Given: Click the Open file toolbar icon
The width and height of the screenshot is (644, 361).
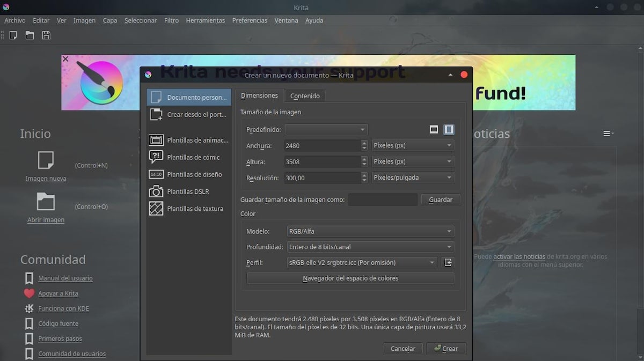Looking at the screenshot, I should 29,35.
